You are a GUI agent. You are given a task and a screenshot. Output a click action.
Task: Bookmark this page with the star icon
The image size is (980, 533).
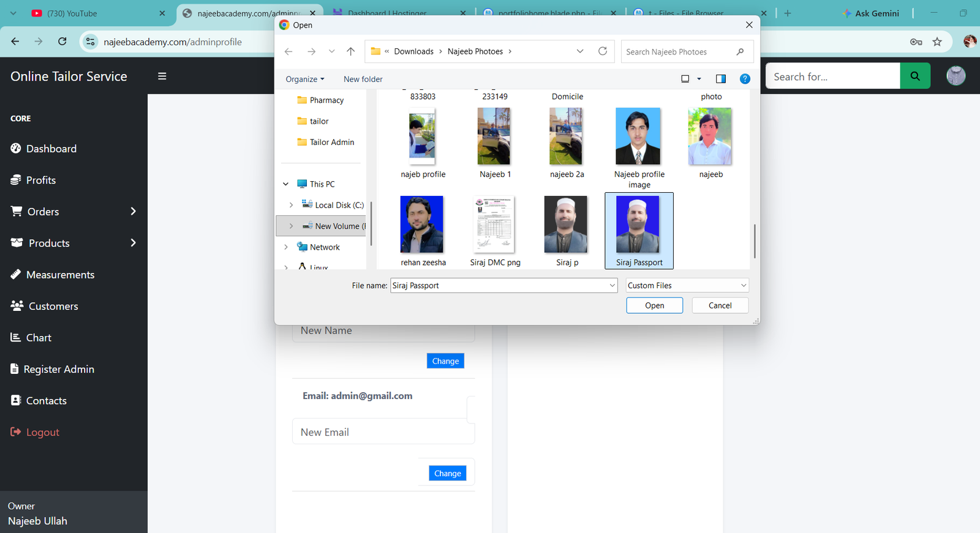click(937, 42)
